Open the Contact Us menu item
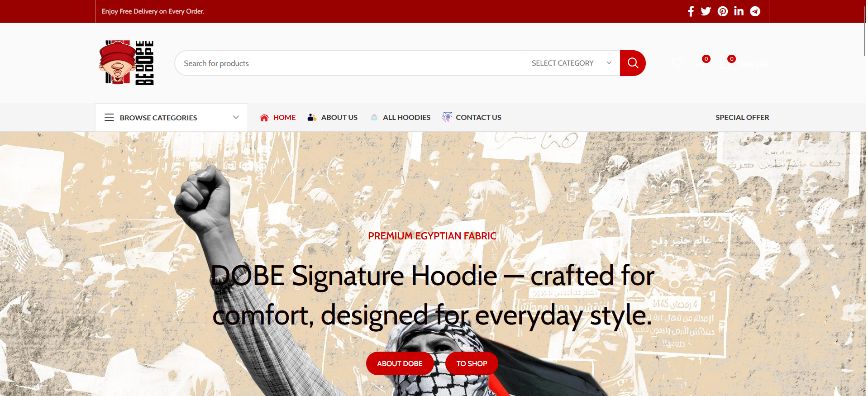Image resolution: width=868 pixels, height=396 pixels. coord(472,117)
